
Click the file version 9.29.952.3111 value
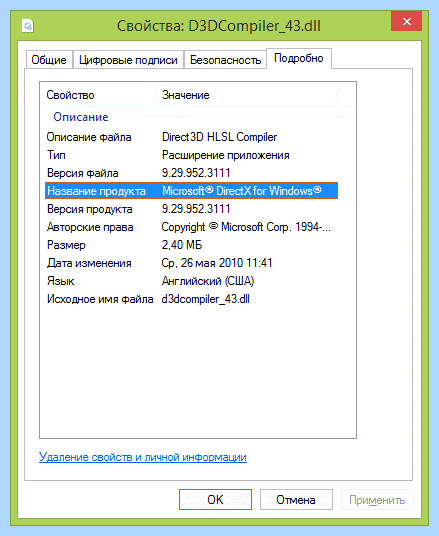196,173
